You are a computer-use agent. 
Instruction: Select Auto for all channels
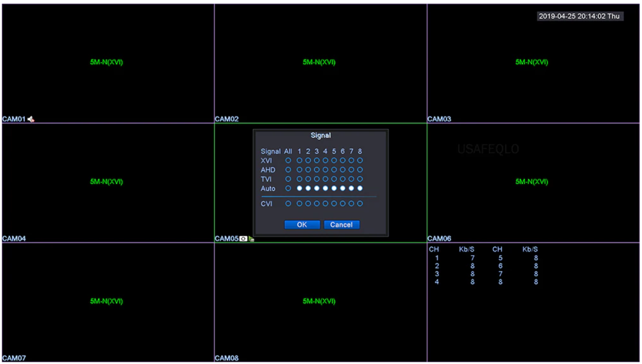[x=287, y=188]
